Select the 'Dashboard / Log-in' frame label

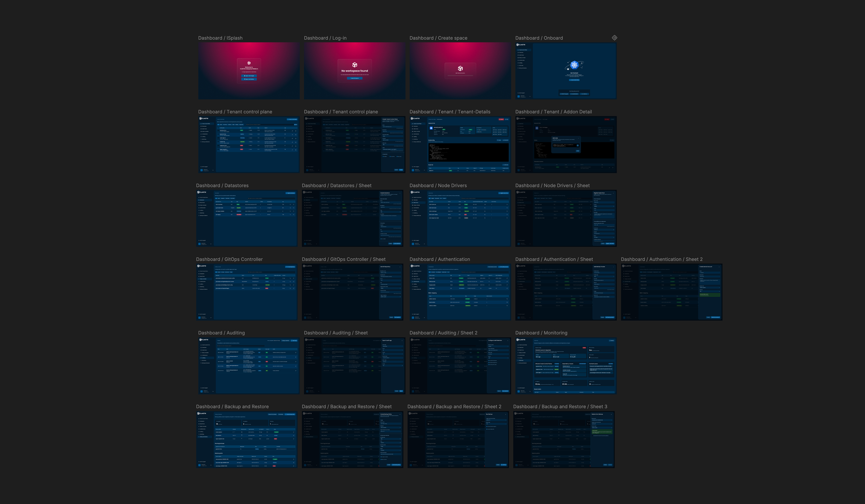(x=325, y=38)
